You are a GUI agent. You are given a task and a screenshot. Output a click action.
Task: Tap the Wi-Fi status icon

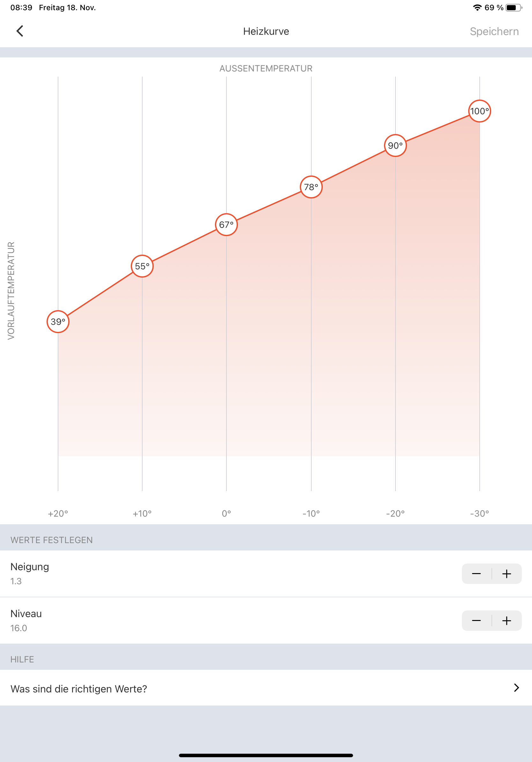477,8
